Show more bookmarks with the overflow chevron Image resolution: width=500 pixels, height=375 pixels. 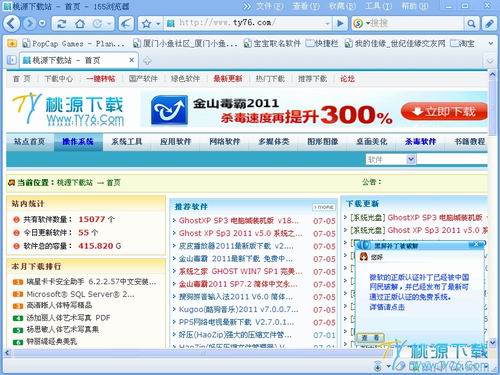click(490, 43)
